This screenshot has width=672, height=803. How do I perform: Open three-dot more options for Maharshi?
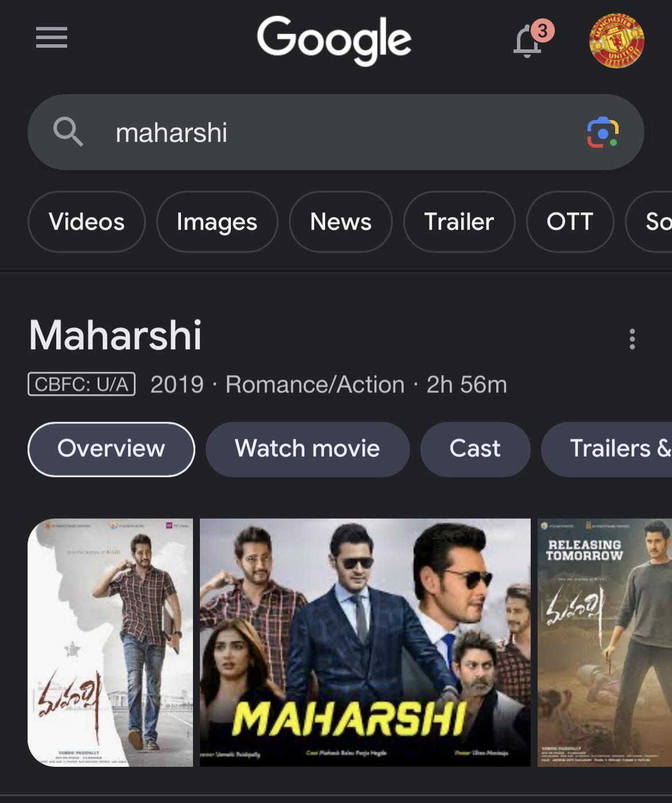(x=632, y=339)
